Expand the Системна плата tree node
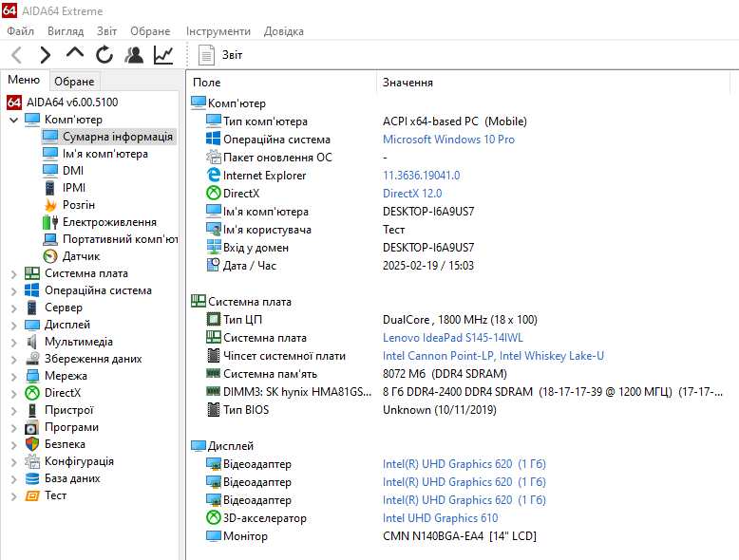 tap(13, 273)
